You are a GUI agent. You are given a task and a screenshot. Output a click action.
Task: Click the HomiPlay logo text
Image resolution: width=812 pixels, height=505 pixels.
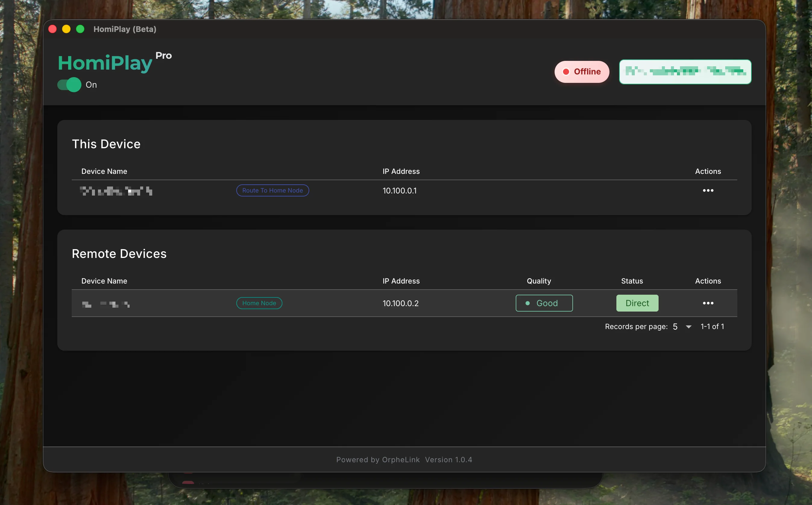105,63
